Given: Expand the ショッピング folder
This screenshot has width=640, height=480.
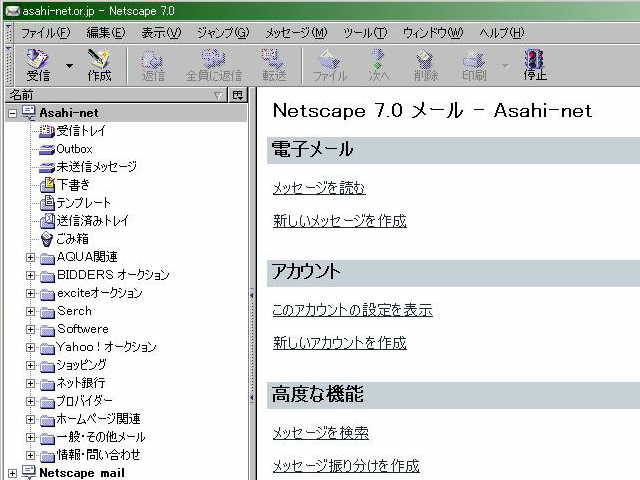Looking at the screenshot, I should [30, 365].
